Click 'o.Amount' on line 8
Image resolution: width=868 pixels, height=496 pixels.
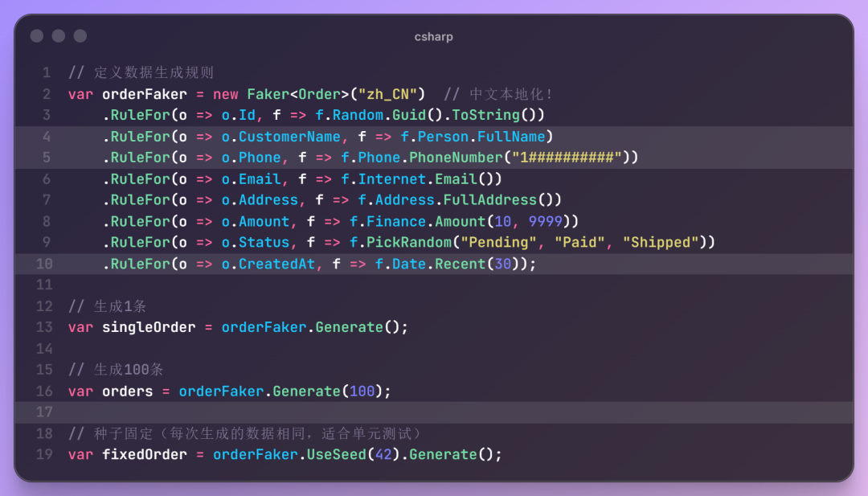coord(256,221)
